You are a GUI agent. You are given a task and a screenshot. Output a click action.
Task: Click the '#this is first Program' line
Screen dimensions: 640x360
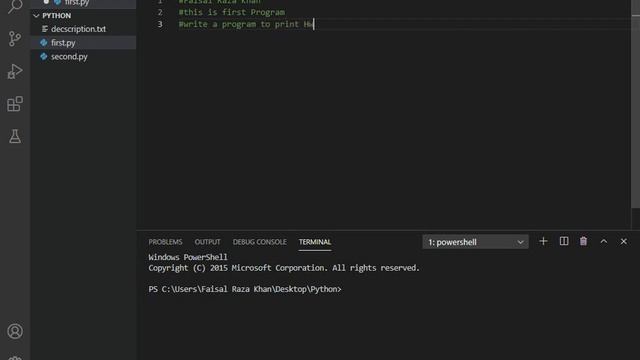pyautogui.click(x=231, y=12)
